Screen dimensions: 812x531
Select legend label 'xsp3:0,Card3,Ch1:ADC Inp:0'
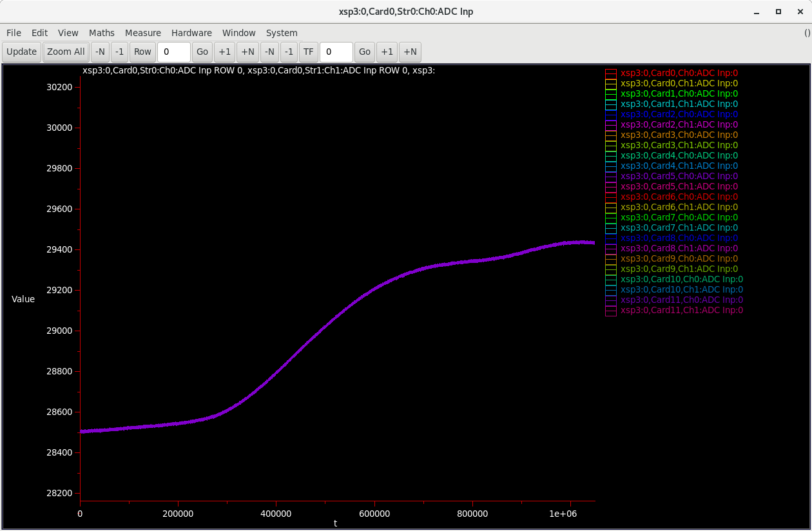click(x=679, y=146)
